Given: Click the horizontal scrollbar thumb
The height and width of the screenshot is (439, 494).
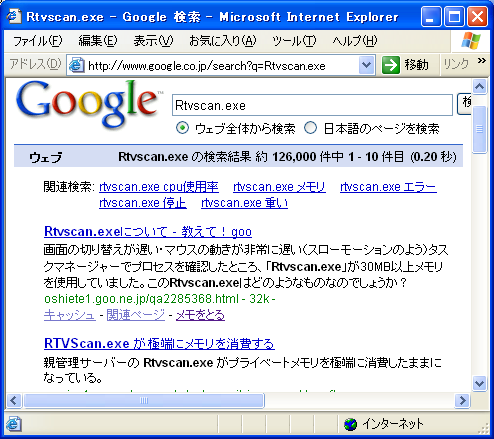Looking at the screenshot, I should pyautogui.click(x=144, y=400).
